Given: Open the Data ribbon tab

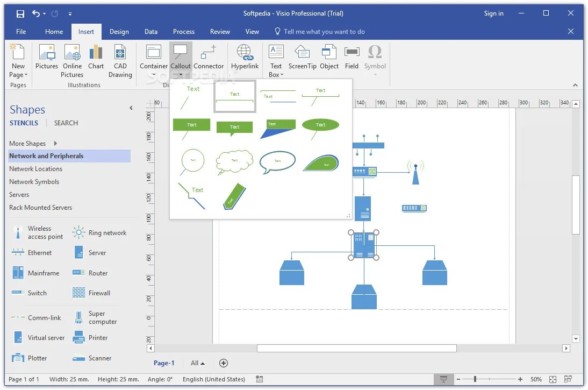Looking at the screenshot, I should [150, 32].
